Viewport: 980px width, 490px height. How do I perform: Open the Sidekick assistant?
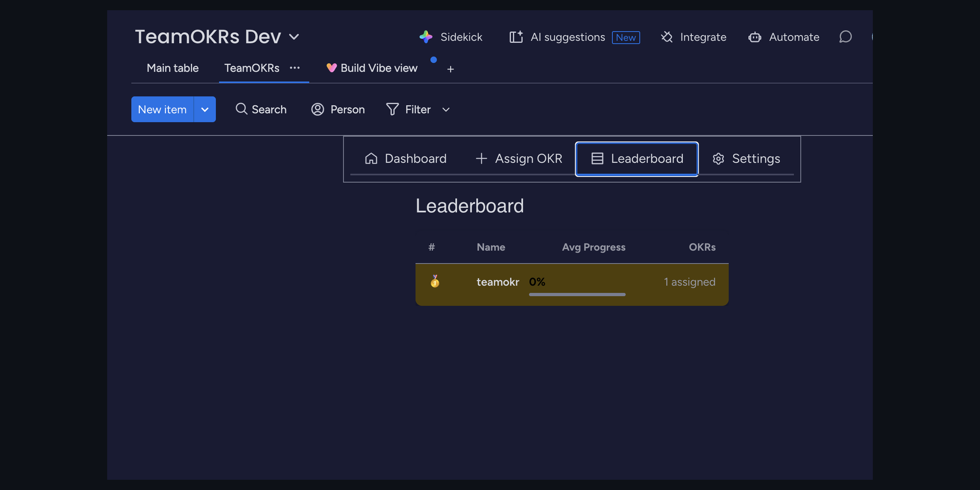(451, 37)
